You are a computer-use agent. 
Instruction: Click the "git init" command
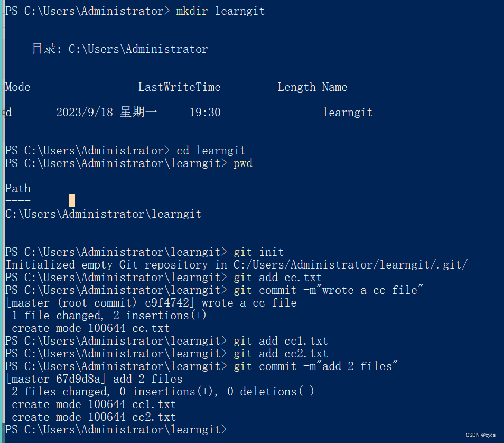[258, 252]
